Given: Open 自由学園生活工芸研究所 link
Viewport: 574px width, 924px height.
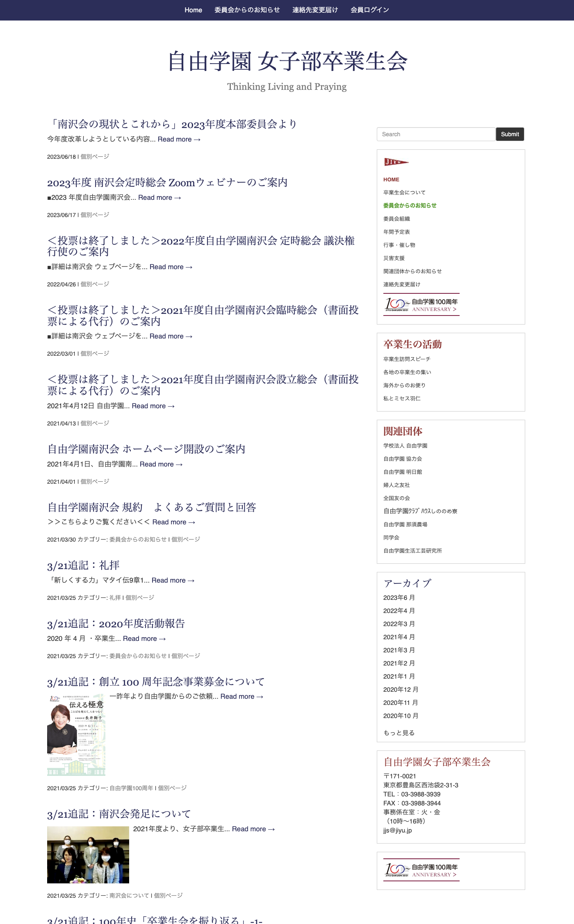Looking at the screenshot, I should 412,551.
